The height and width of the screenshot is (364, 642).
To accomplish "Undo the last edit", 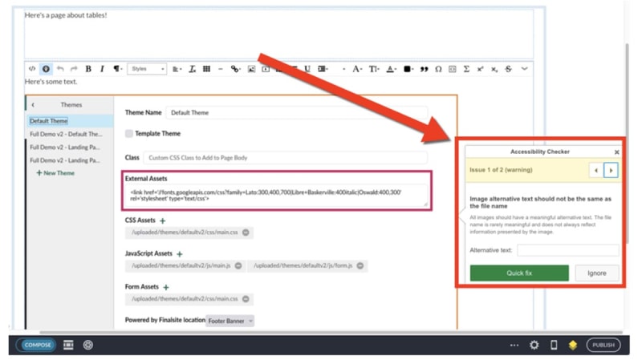I will (60, 69).
